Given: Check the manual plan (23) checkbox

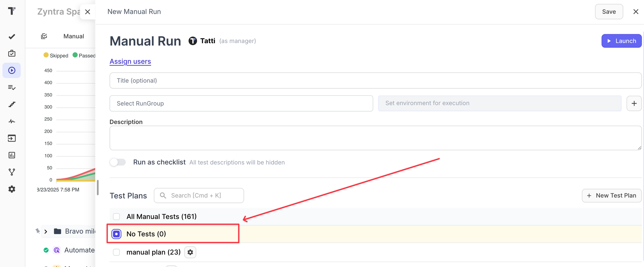Looking at the screenshot, I should click(x=117, y=252).
